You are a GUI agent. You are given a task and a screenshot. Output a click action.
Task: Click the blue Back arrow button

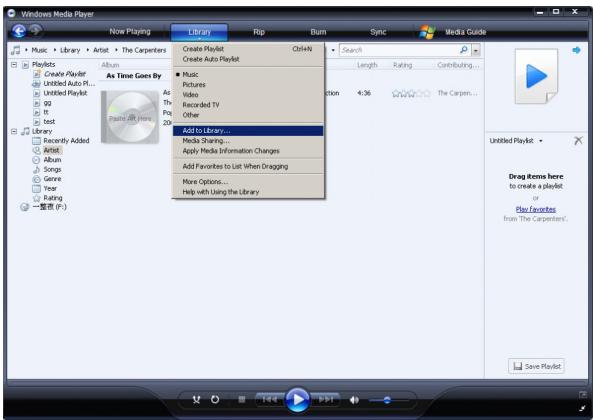coord(19,31)
